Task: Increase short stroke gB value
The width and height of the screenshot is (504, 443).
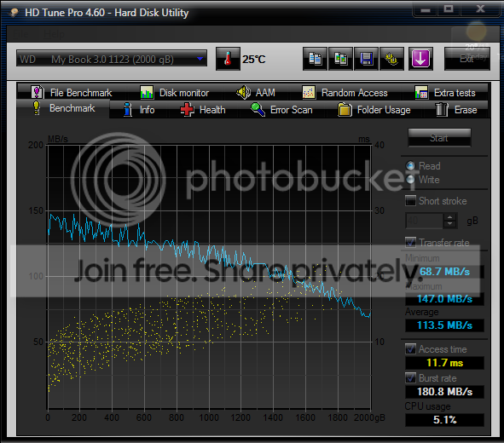Action: point(449,216)
